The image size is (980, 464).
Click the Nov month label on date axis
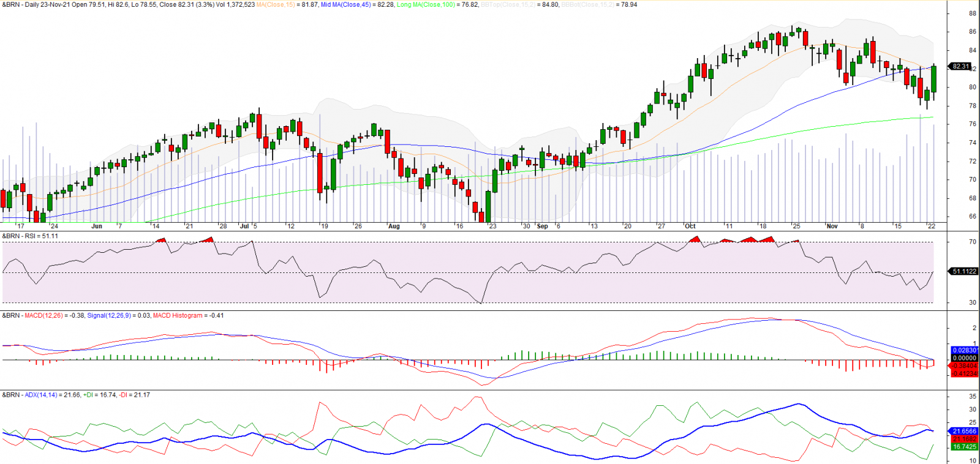(832, 226)
